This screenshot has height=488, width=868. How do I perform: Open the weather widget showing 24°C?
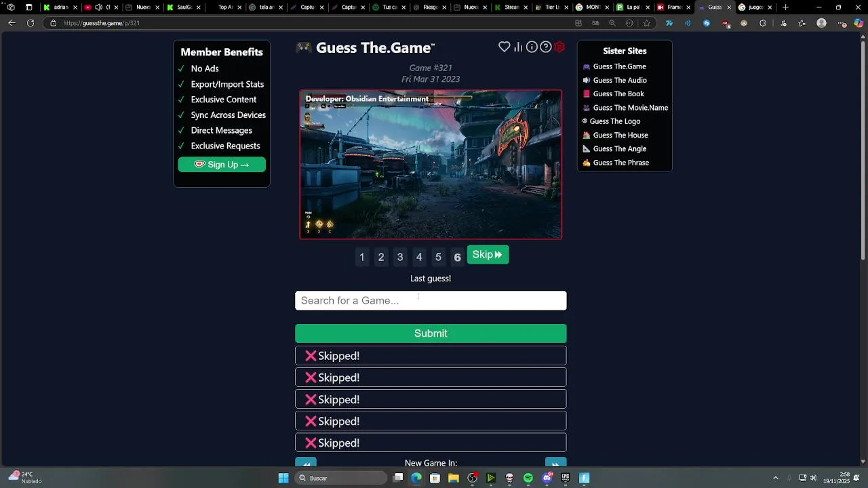tap(24, 478)
